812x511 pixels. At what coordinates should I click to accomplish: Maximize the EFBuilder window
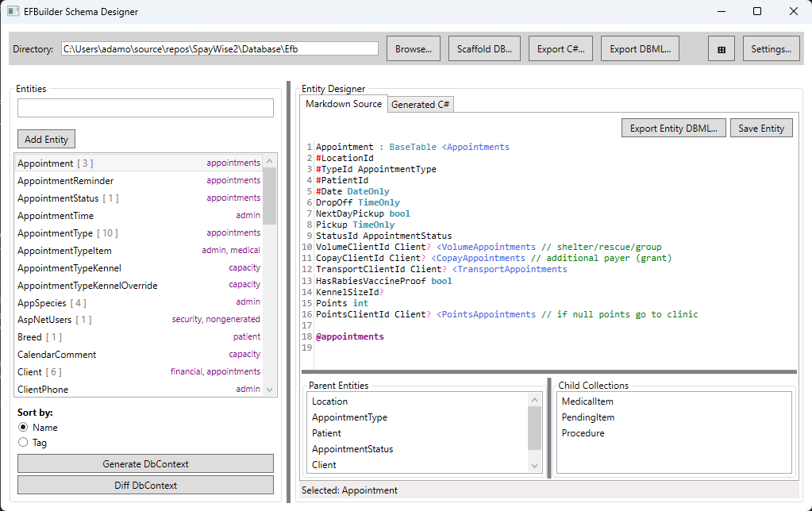click(756, 12)
